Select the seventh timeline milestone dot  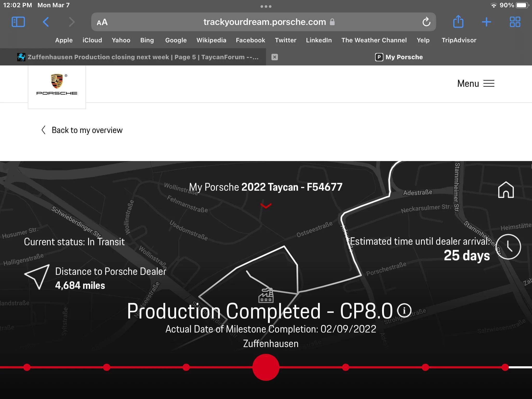pyautogui.click(x=505, y=367)
